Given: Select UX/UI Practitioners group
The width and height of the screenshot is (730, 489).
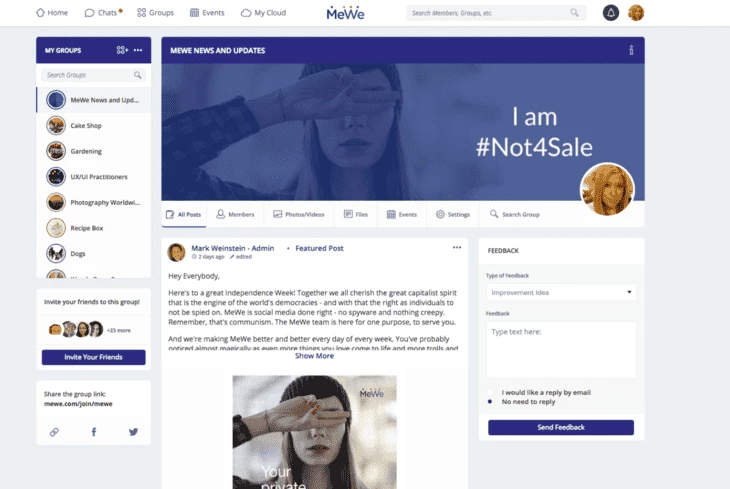Looking at the screenshot, I should [x=94, y=177].
